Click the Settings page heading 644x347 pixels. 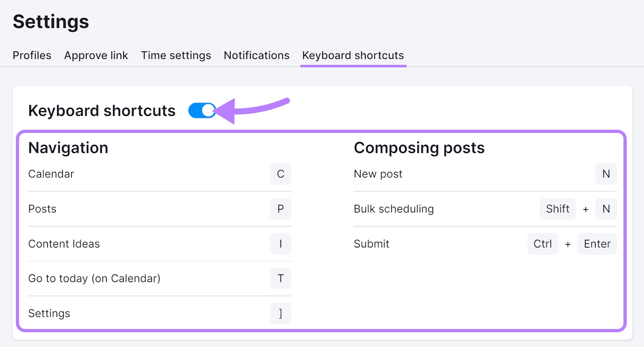(x=50, y=22)
